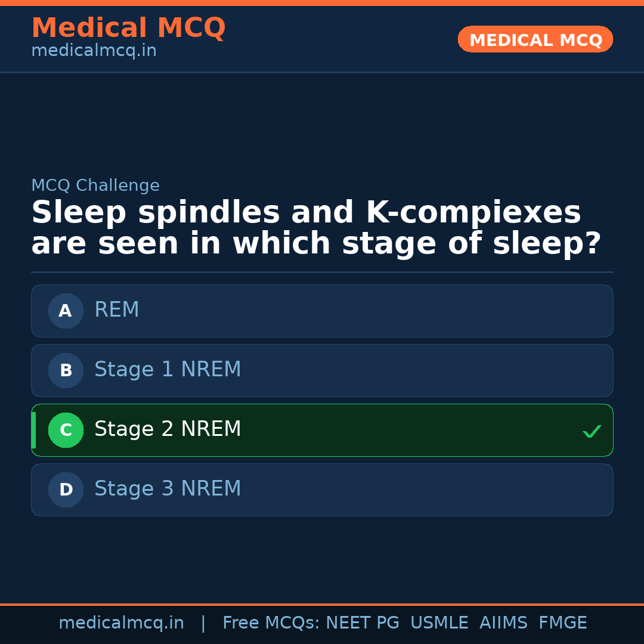
Task: Click the FMGE label in footer
Action: tap(563, 623)
